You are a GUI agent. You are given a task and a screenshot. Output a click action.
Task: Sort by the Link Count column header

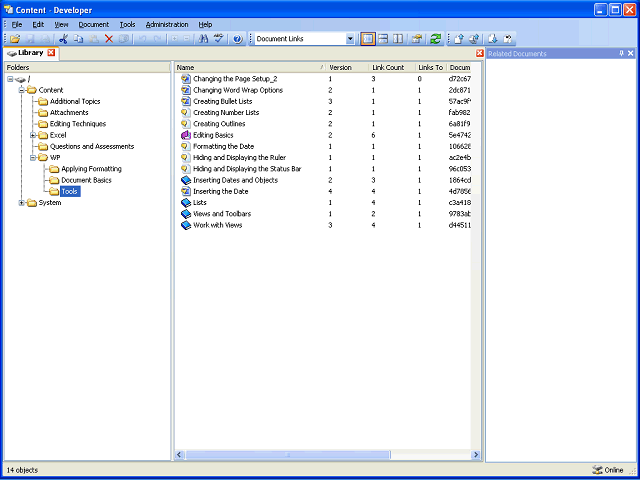[x=393, y=67]
